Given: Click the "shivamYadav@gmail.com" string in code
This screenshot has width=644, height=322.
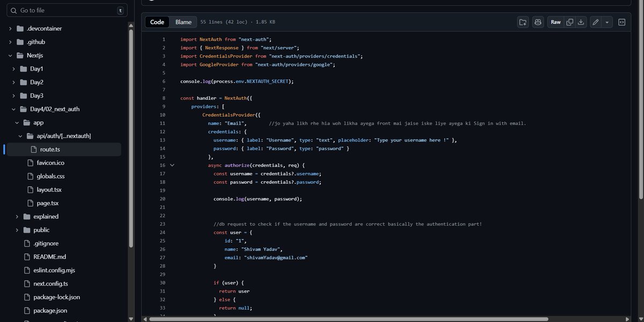Looking at the screenshot, I should click(275, 258).
